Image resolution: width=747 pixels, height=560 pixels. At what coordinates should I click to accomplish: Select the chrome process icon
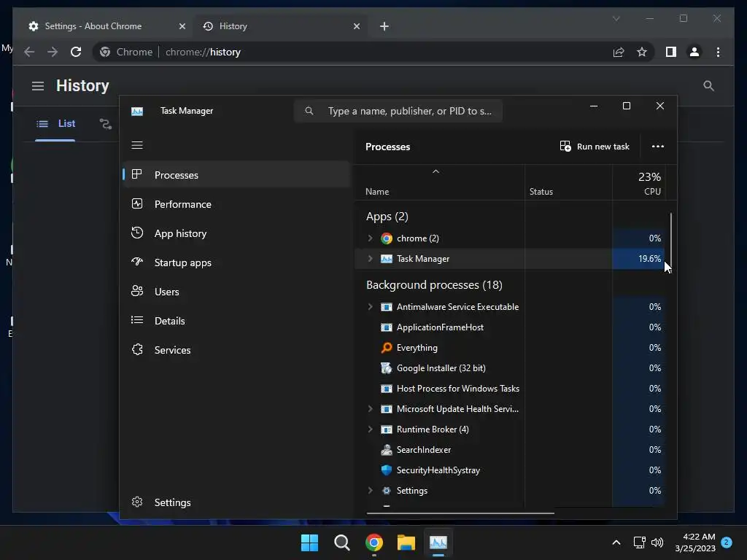[387, 238]
